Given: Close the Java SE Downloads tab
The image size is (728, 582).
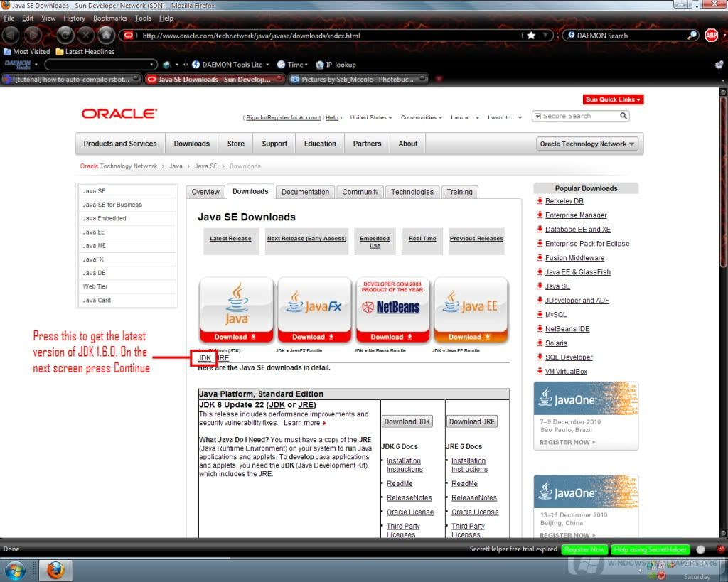Looking at the screenshot, I should (279, 79).
